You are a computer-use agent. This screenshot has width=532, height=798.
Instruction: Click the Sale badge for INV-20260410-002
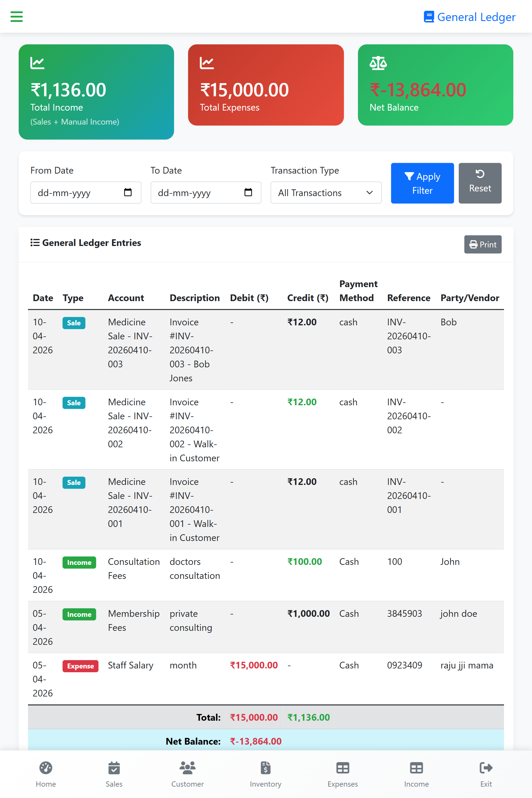pyautogui.click(x=73, y=403)
